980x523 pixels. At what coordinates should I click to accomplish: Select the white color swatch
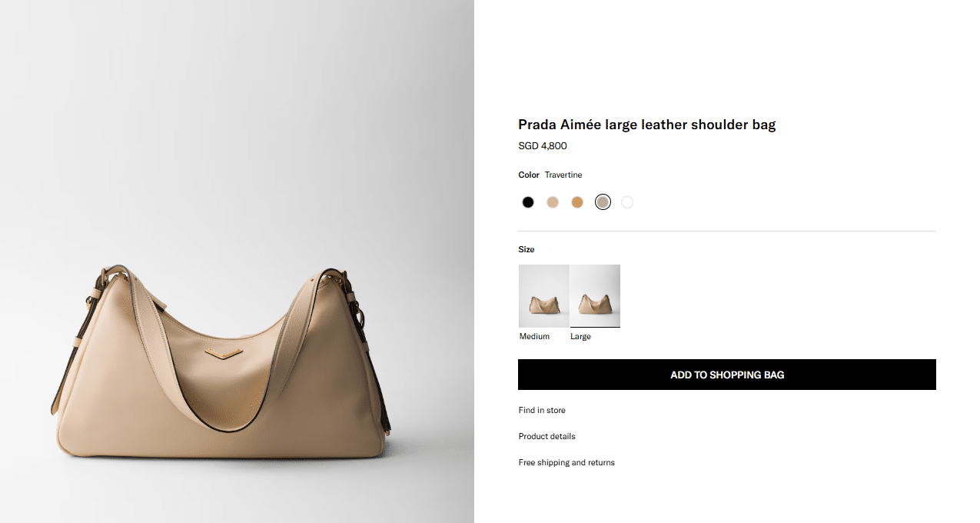(x=627, y=202)
